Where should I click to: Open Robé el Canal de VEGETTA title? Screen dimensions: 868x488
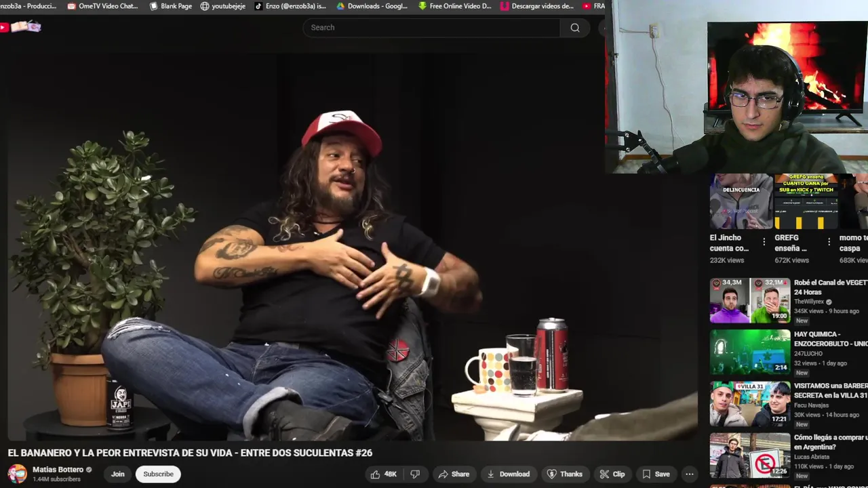point(831,287)
